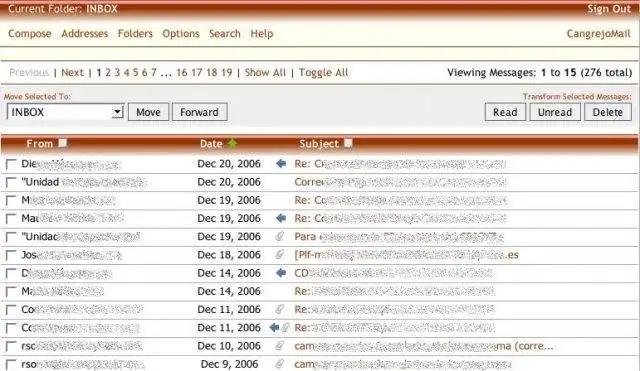Select the checkbox on the "Unidac Dec 19 Para row
This screenshot has height=371, width=640.
[11, 237]
